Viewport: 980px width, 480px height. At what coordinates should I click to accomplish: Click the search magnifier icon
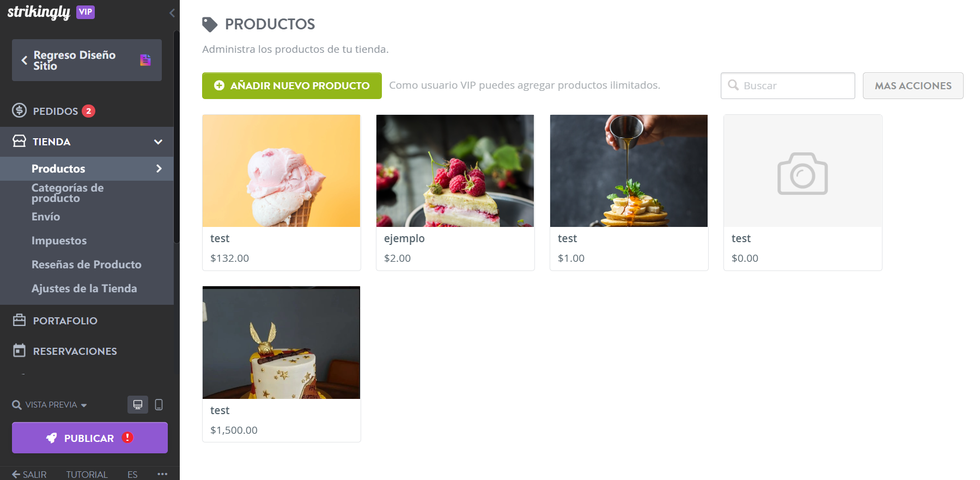point(733,85)
